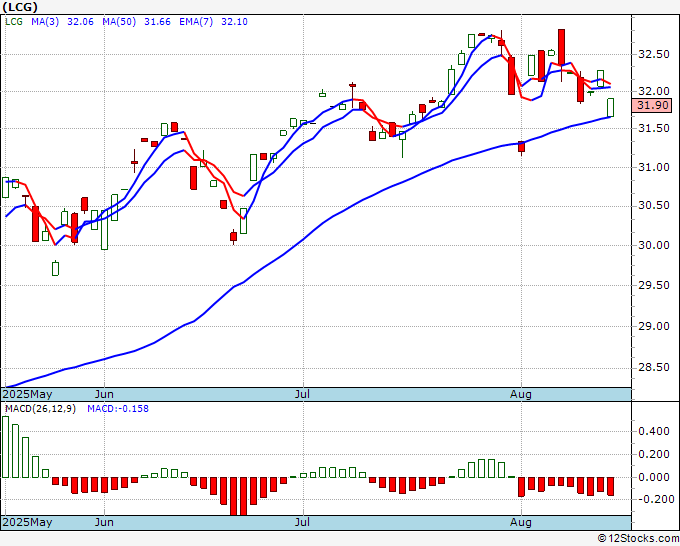Viewport: 680px width, 546px height.
Task: Click the last red MACD histogram bar
Action: pyautogui.click(x=610, y=486)
